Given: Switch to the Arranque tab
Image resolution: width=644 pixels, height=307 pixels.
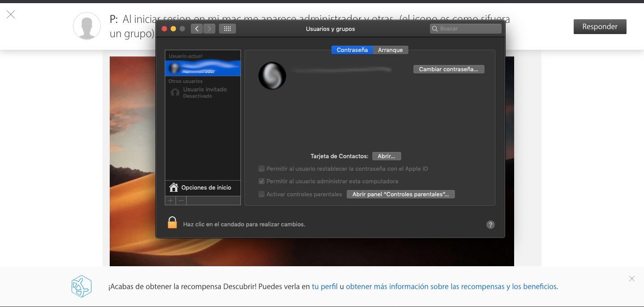Looking at the screenshot, I should (390, 50).
